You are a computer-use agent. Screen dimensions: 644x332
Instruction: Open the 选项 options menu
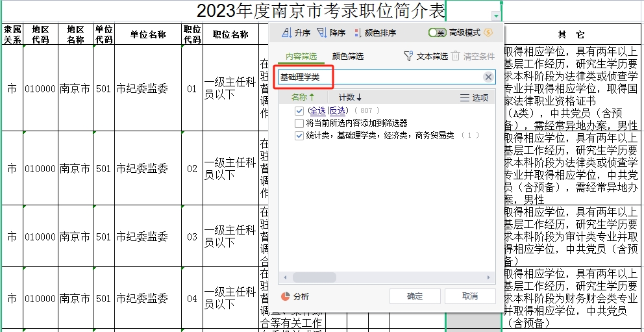[x=475, y=98]
